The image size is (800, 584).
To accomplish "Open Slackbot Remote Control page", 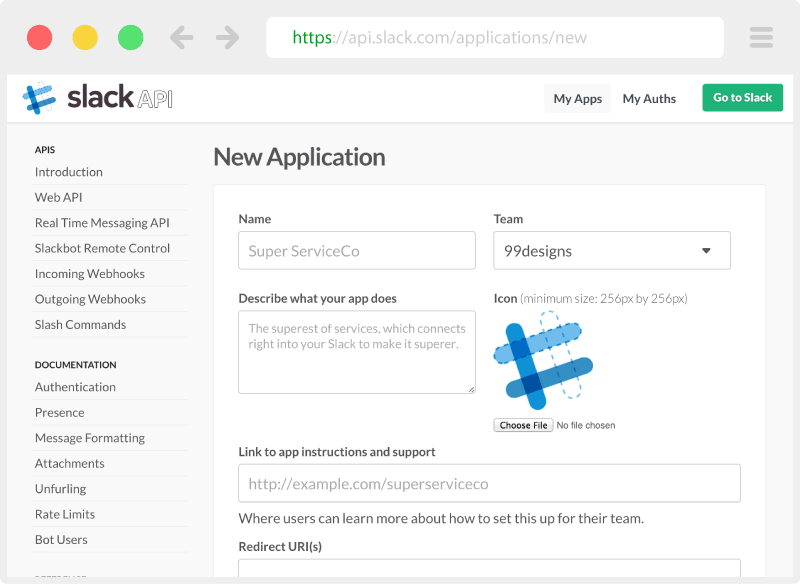I will click(x=102, y=248).
